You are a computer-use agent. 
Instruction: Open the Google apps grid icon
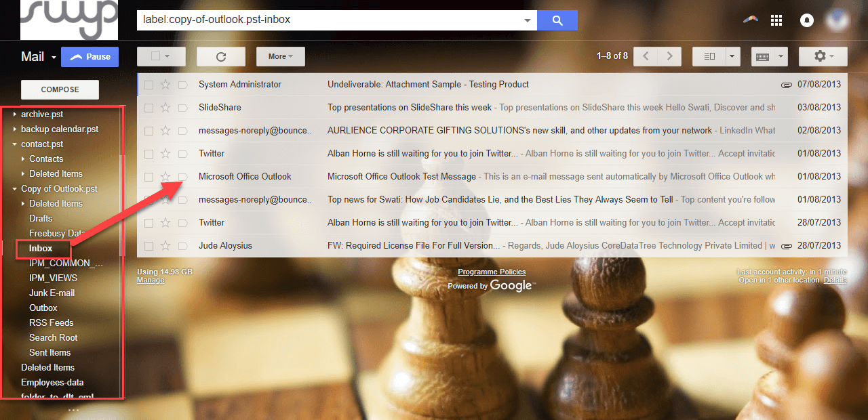[x=777, y=20]
